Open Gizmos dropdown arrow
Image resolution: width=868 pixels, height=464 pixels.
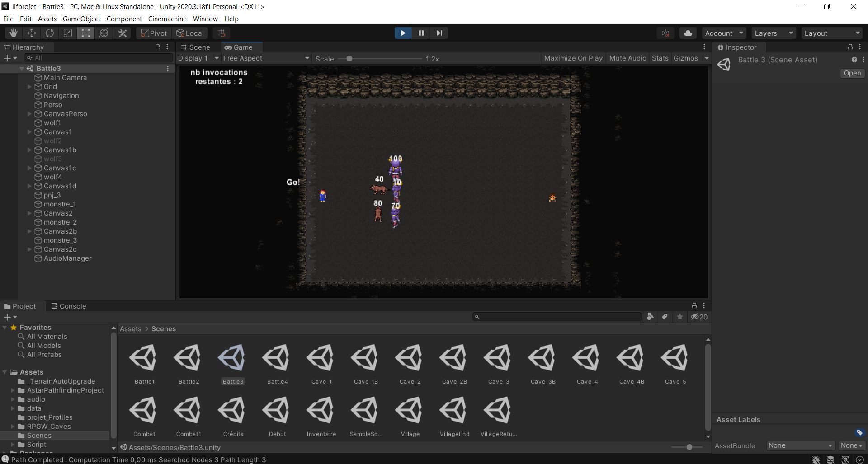tap(707, 58)
